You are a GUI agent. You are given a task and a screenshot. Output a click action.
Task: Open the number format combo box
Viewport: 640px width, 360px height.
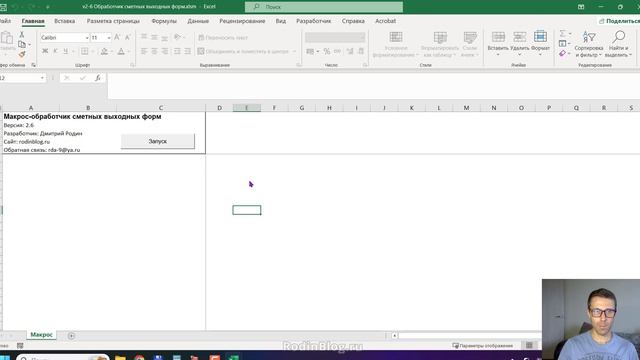point(335,37)
